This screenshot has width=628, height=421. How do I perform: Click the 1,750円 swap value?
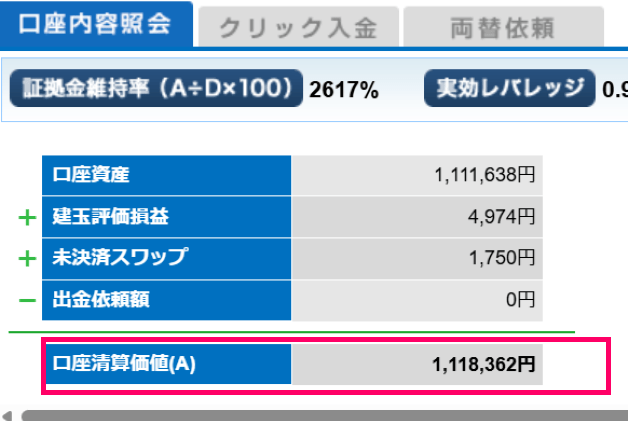[x=502, y=258]
